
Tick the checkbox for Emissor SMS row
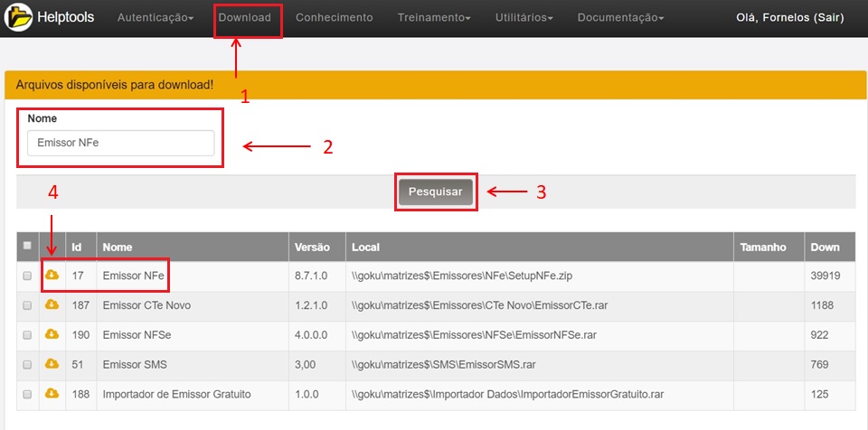tap(27, 365)
